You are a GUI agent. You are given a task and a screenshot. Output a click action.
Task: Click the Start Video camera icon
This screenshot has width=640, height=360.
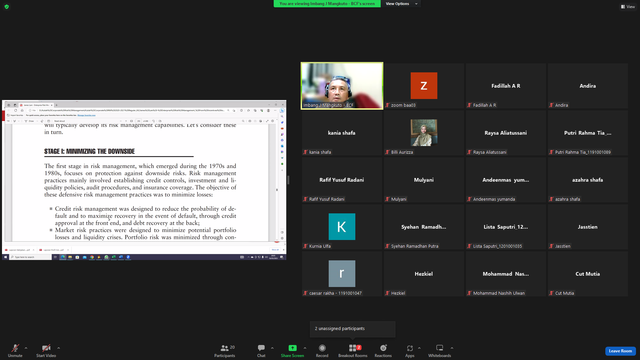(46, 348)
